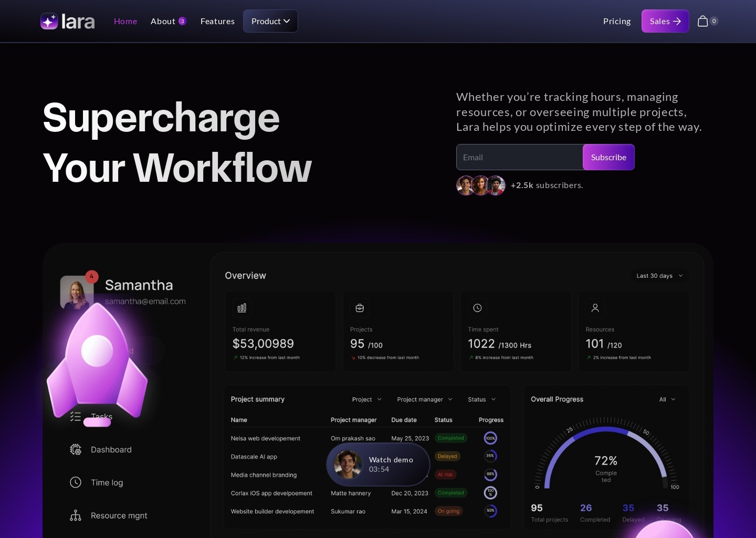
Task: Click the Delayed status badge
Action: (447, 457)
